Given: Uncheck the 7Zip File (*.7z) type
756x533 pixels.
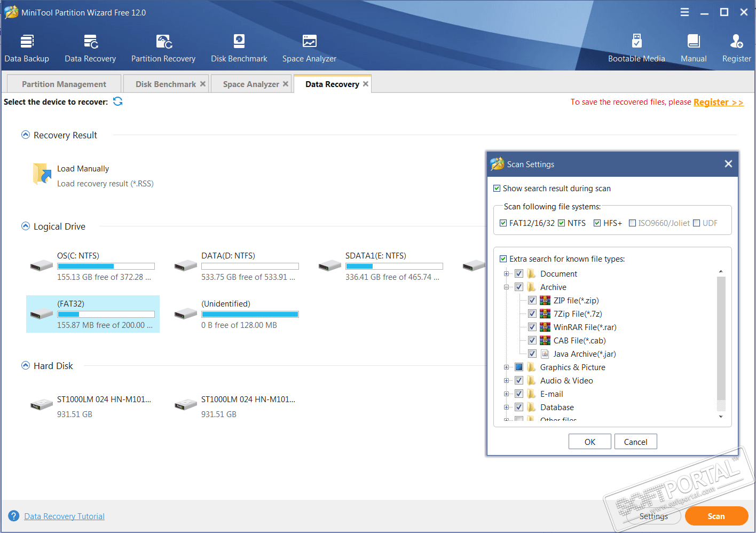Looking at the screenshot, I should tap(532, 313).
